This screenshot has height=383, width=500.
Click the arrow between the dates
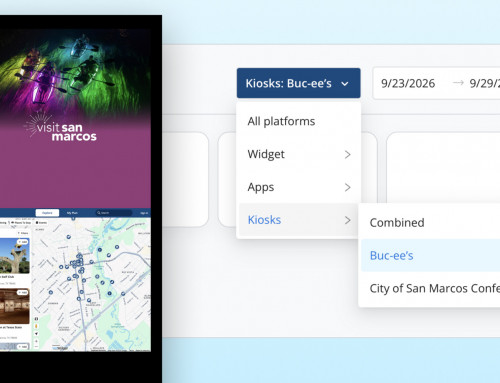coord(458,83)
